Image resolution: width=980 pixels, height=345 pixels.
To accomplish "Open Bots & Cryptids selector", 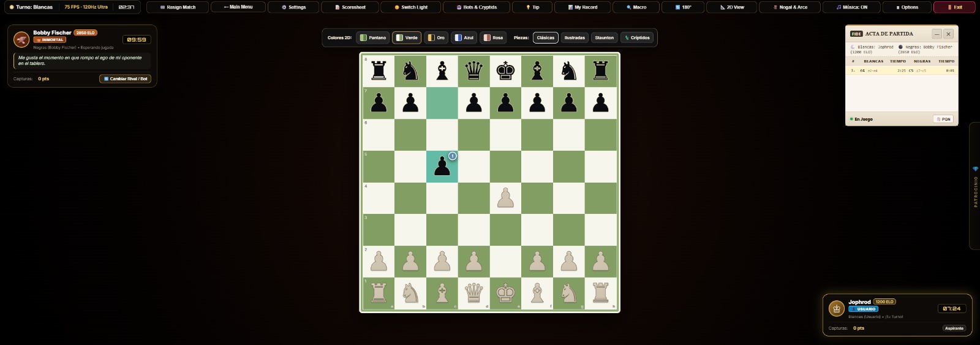I will [x=477, y=7].
